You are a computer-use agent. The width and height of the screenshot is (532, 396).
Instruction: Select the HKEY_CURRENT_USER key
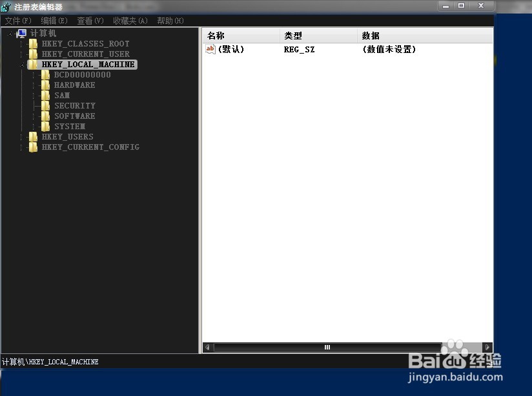[x=85, y=54]
